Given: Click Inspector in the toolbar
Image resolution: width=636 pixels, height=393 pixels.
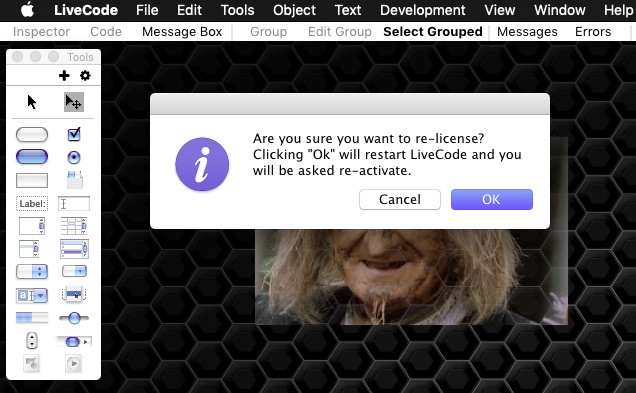Looking at the screenshot, I should tap(41, 32).
